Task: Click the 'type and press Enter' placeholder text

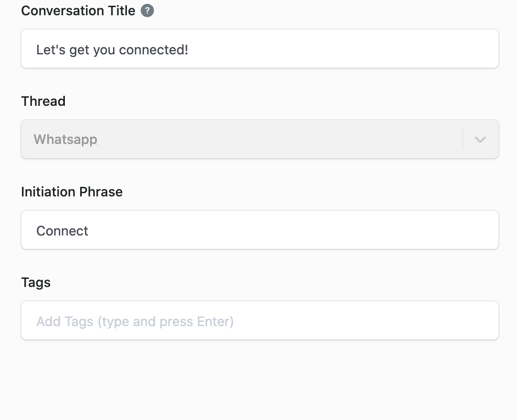Action: pyautogui.click(x=165, y=322)
